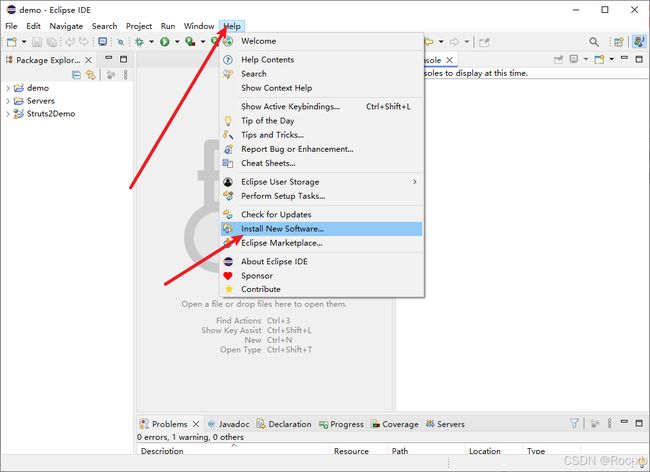Click the Coverage launch toolbar icon
Viewport: 650px width, 472px height.
coord(190,42)
